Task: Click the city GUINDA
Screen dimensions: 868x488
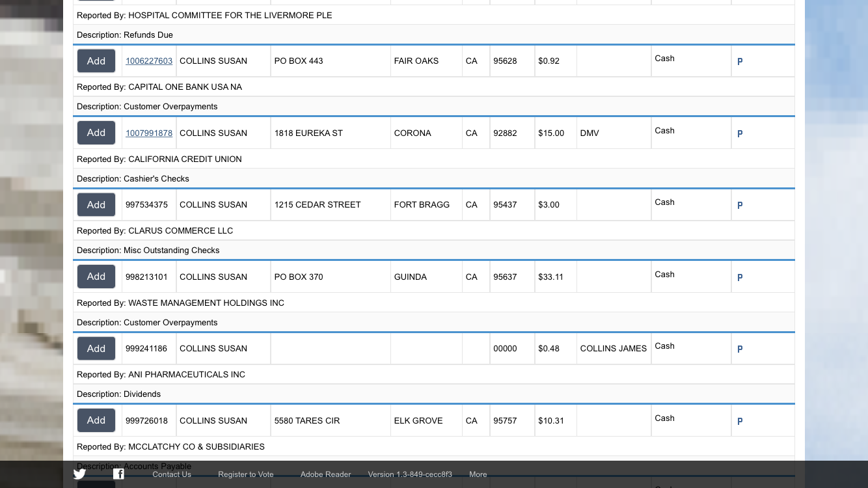Action: click(x=411, y=277)
